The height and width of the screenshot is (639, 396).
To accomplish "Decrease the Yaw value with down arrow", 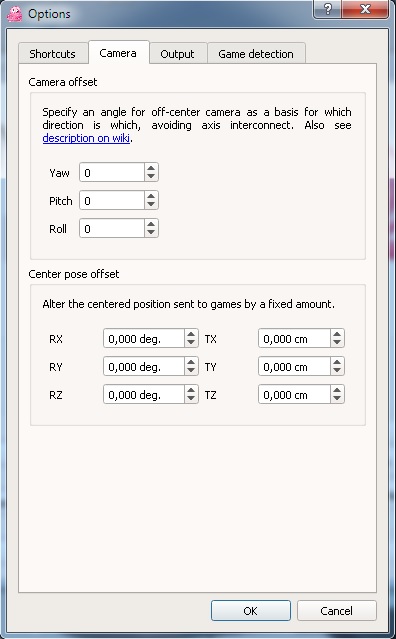I will pyautogui.click(x=151, y=177).
